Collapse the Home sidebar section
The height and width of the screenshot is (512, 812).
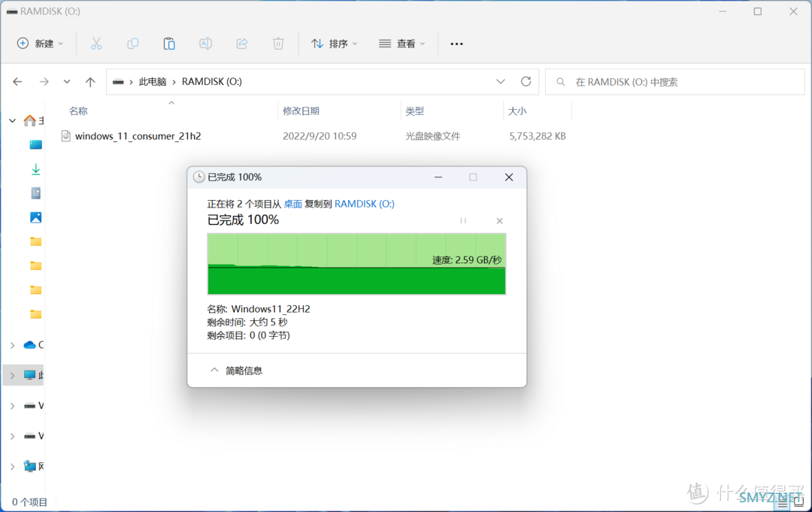[x=13, y=120]
